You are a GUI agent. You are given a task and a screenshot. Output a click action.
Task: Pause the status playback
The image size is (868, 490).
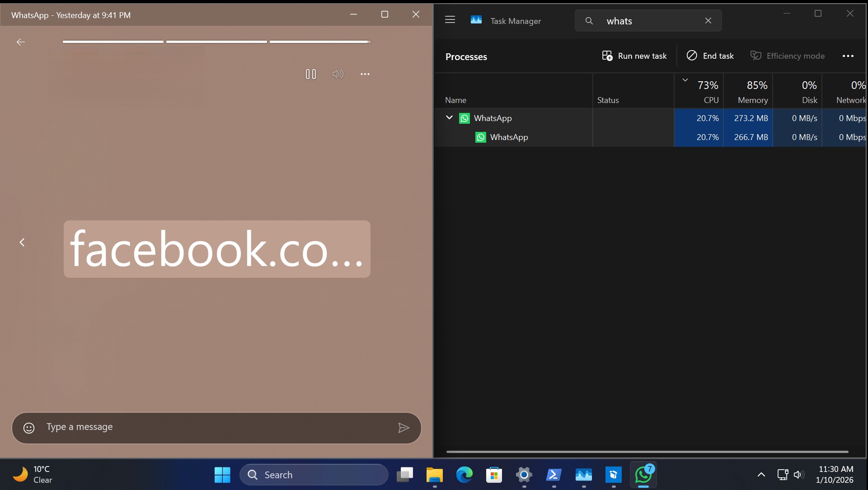(311, 74)
